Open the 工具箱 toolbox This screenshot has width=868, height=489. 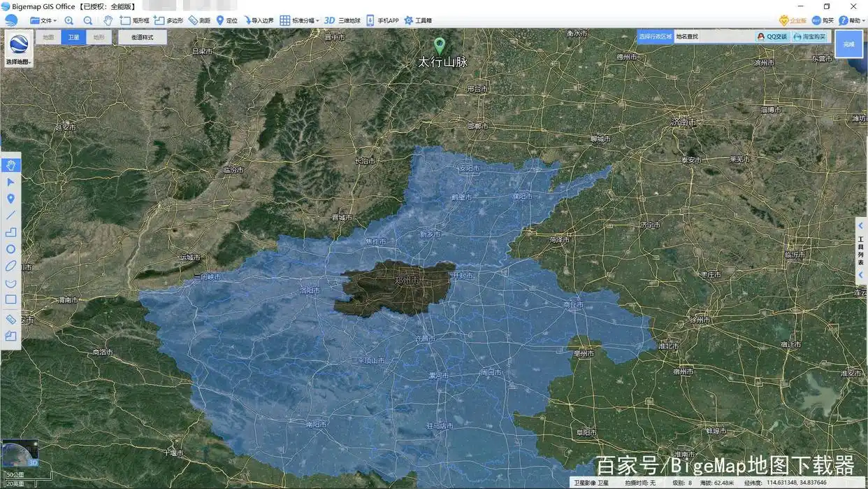click(419, 20)
